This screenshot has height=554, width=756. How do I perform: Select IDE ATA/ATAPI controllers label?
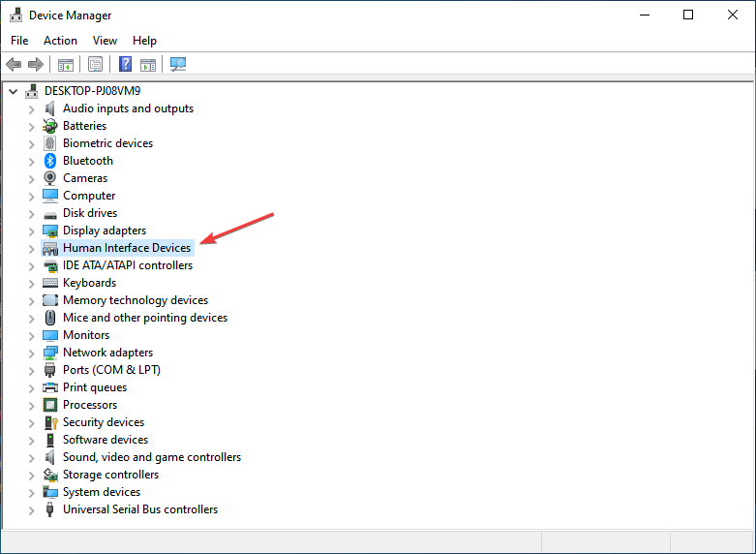click(x=128, y=265)
